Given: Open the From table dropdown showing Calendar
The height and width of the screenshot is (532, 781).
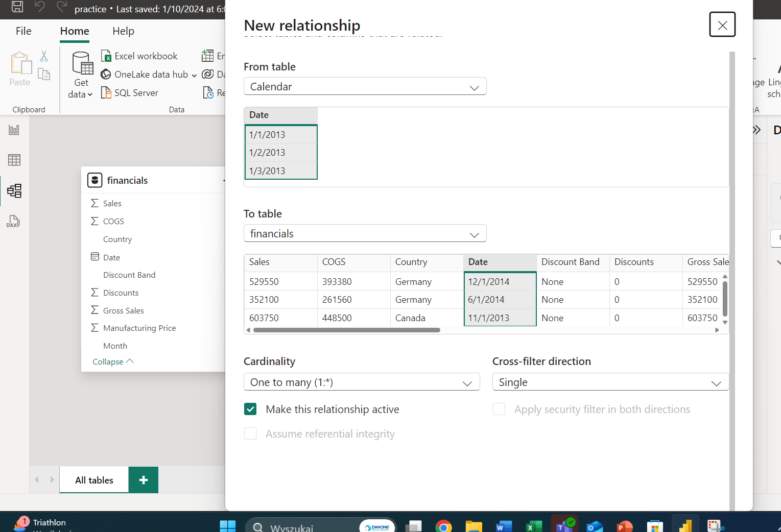Looking at the screenshot, I should point(365,86).
